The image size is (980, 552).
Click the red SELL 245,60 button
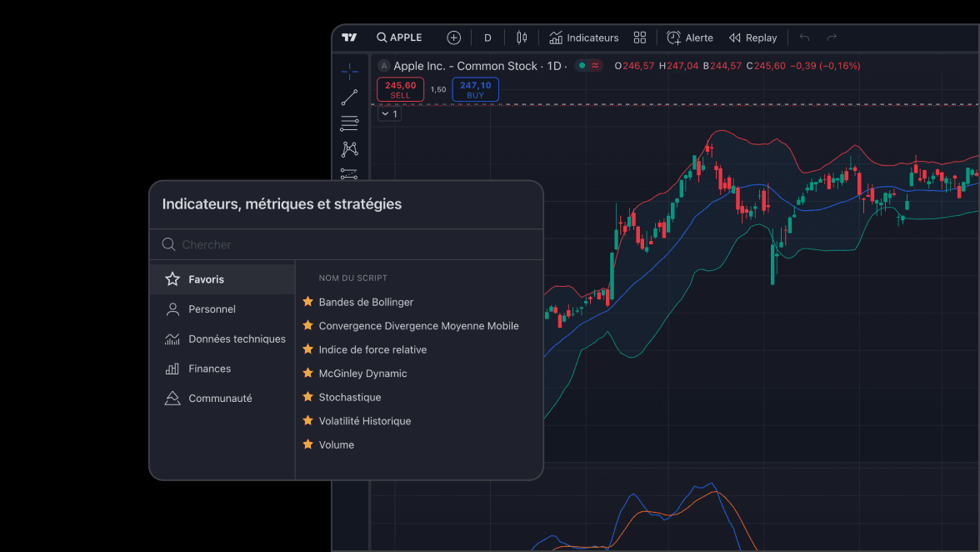tap(400, 89)
